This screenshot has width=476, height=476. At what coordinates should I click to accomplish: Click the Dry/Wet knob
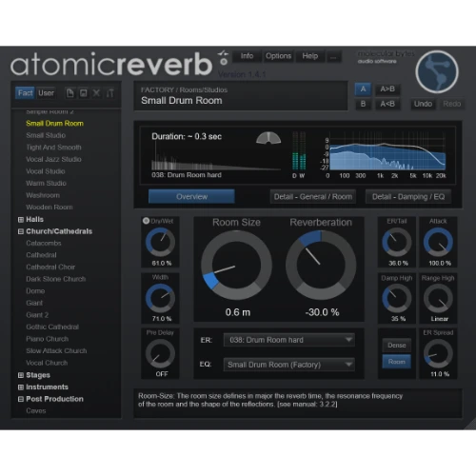[160, 243]
